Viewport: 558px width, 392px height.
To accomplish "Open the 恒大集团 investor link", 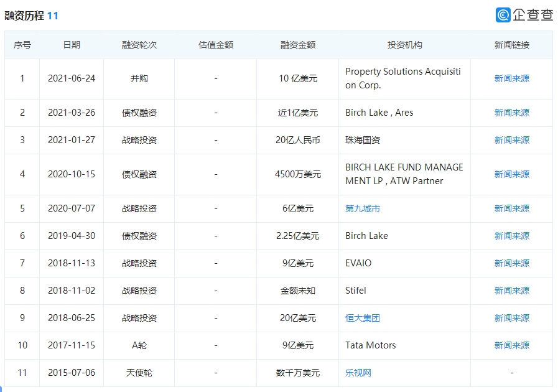I will [x=363, y=318].
